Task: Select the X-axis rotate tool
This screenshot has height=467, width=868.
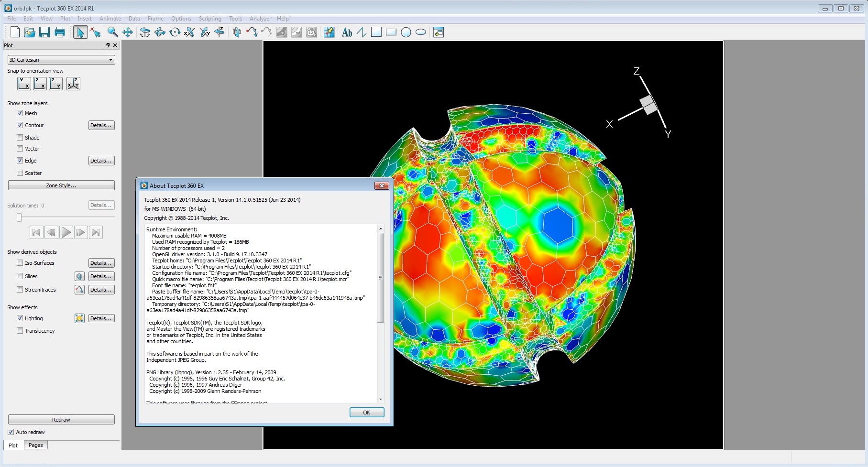Action: (x=190, y=32)
